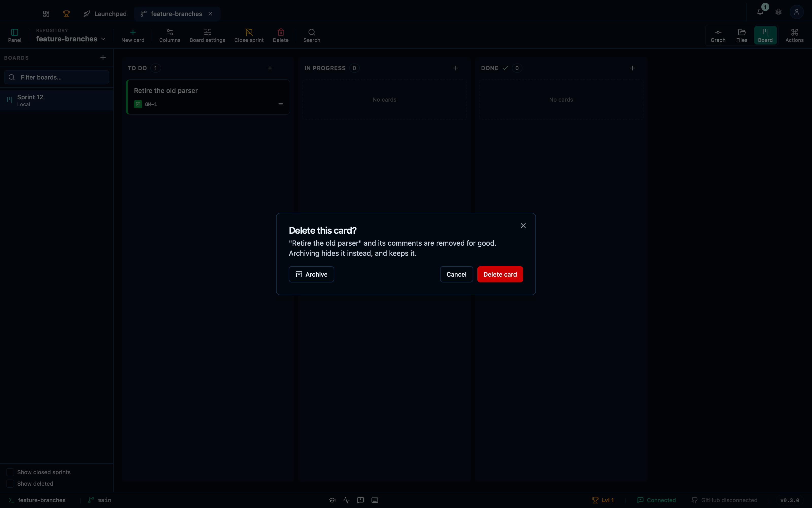
Task: Enable Show closed sprints checkbox
Action: [10, 472]
